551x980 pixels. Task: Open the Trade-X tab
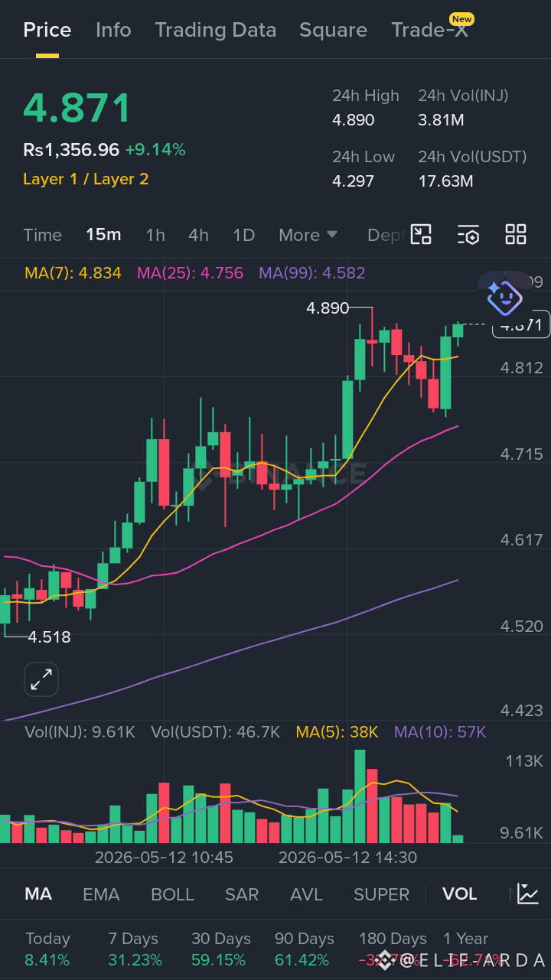pos(430,30)
